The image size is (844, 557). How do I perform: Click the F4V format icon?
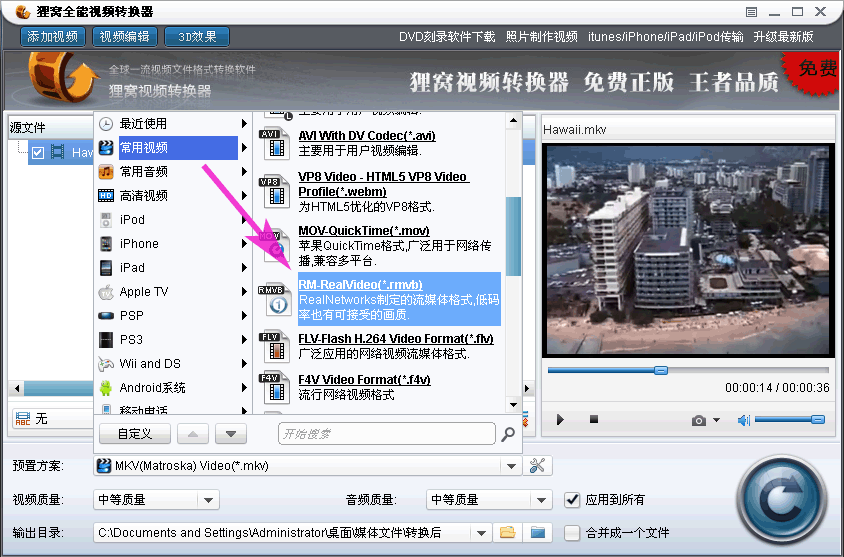[x=274, y=387]
